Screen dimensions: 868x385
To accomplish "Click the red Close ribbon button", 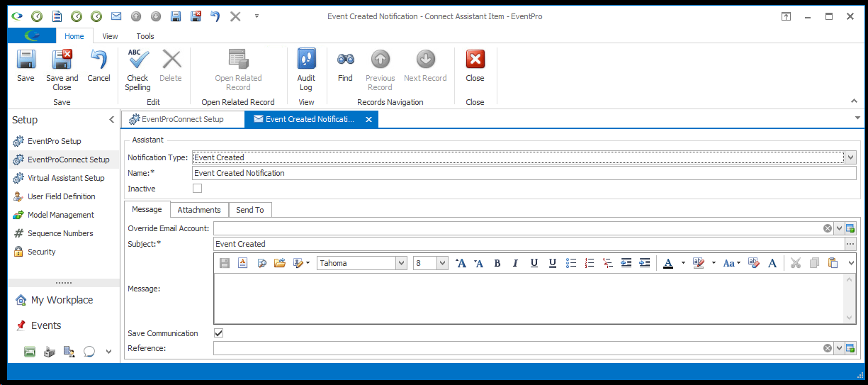I will coord(475,67).
